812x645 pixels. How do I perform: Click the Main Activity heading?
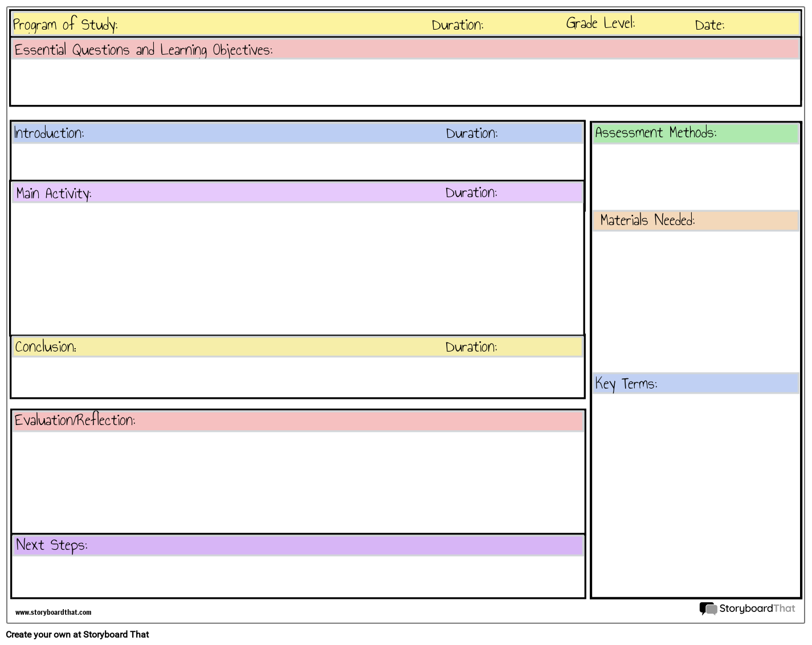pyautogui.click(x=54, y=193)
